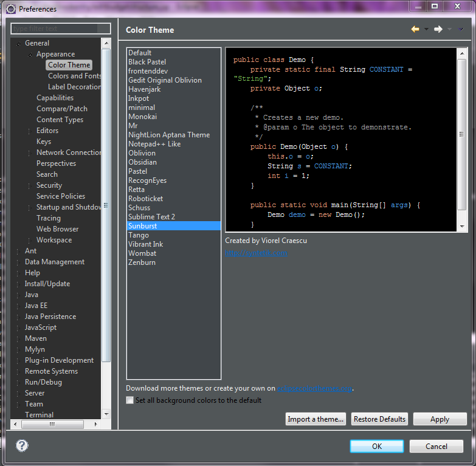476x466 pixels.
Task: Select the Sublime Text 2 theme
Action: pos(174,217)
